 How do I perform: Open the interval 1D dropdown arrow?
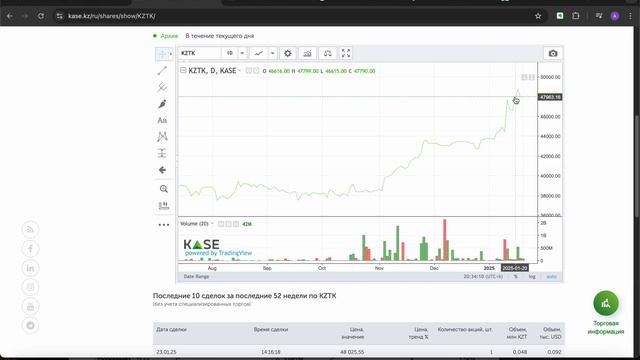[x=242, y=53]
